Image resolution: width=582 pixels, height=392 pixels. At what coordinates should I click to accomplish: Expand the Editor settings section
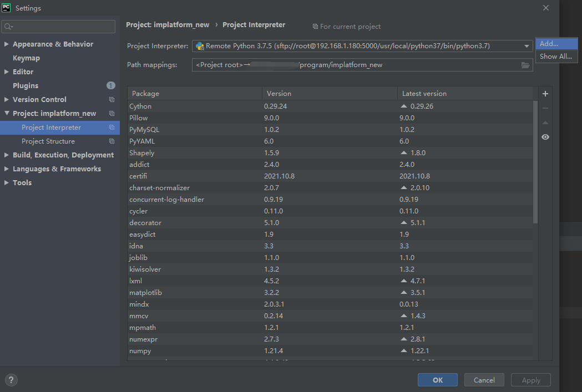[x=6, y=72]
